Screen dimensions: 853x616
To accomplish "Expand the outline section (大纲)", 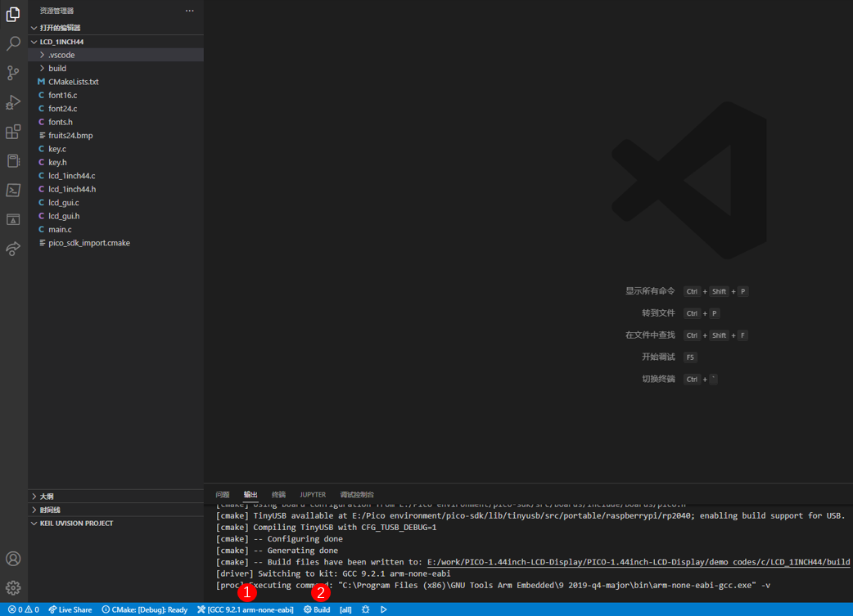I will pyautogui.click(x=116, y=497).
